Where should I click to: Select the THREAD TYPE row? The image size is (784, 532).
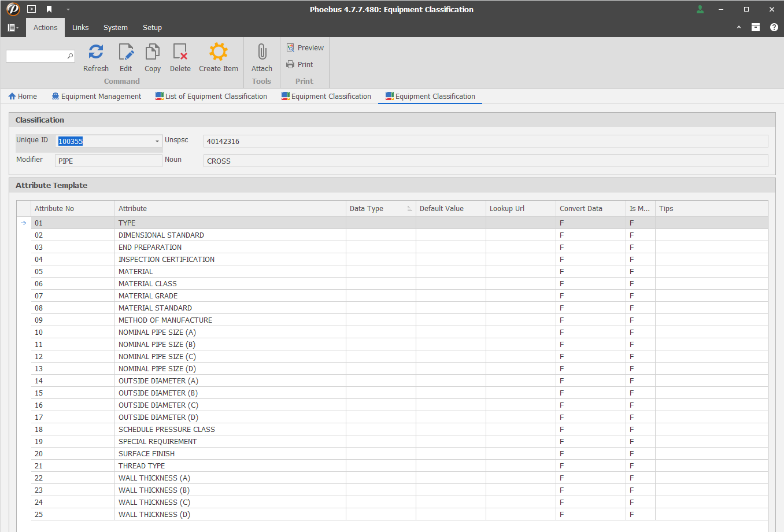point(399,466)
